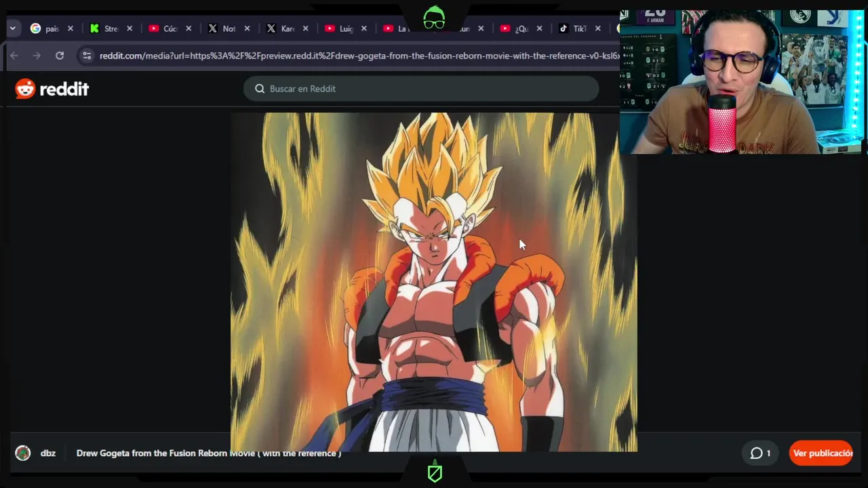Close the YouTube 'Luig' tab
The image size is (868, 488).
(x=364, y=28)
